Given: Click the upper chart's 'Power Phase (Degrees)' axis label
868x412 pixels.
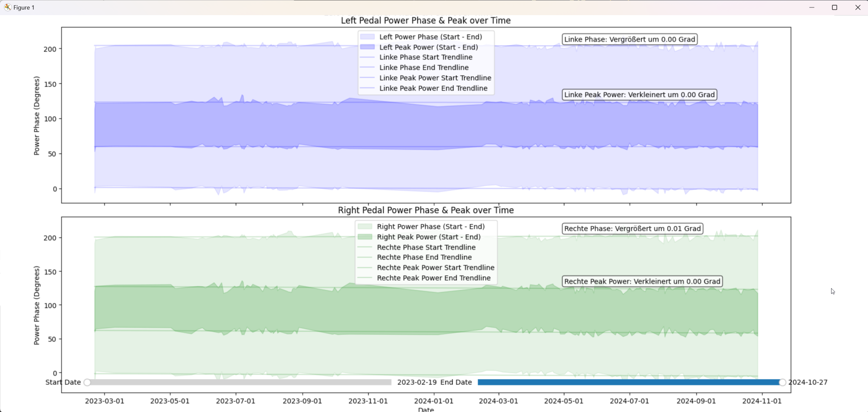Looking at the screenshot, I should pyautogui.click(x=37, y=116).
